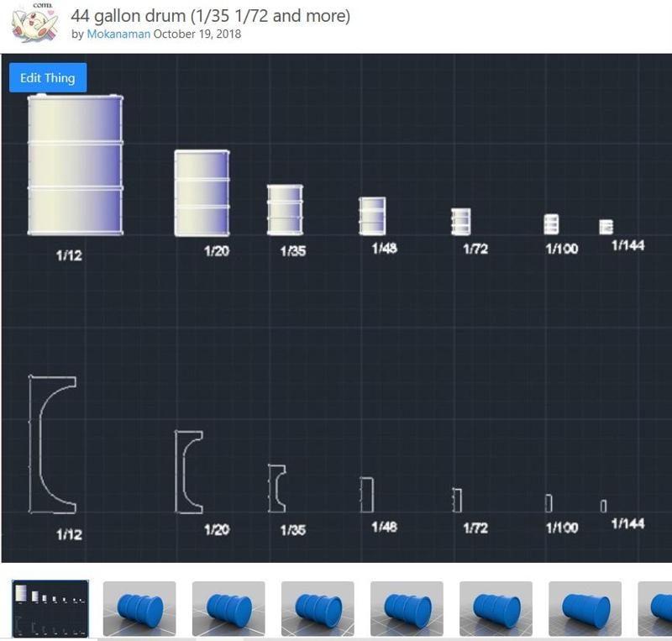Select the fifth thumbnail of the blue drum
The image size is (672, 641).
pyautogui.click(x=407, y=609)
